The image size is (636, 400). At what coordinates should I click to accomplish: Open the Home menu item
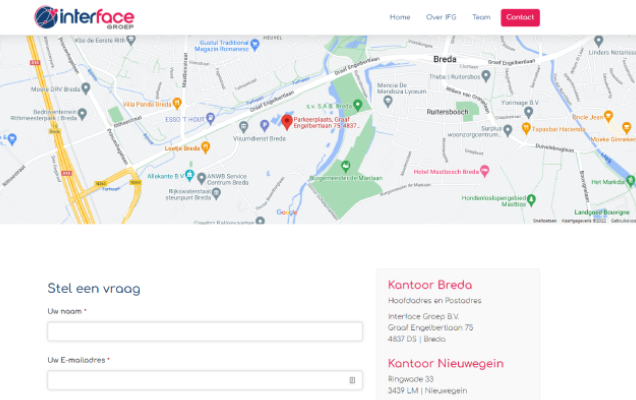400,17
